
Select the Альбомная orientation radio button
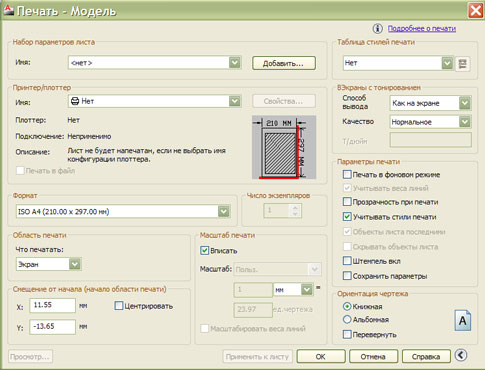click(347, 319)
